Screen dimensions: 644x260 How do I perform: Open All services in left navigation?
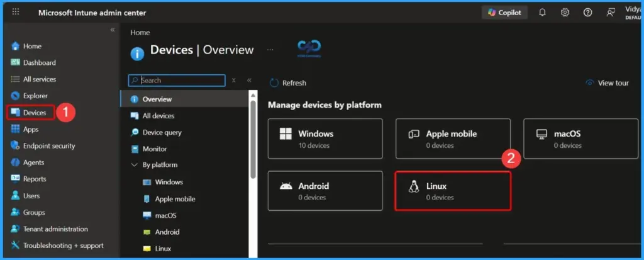[x=33, y=79]
